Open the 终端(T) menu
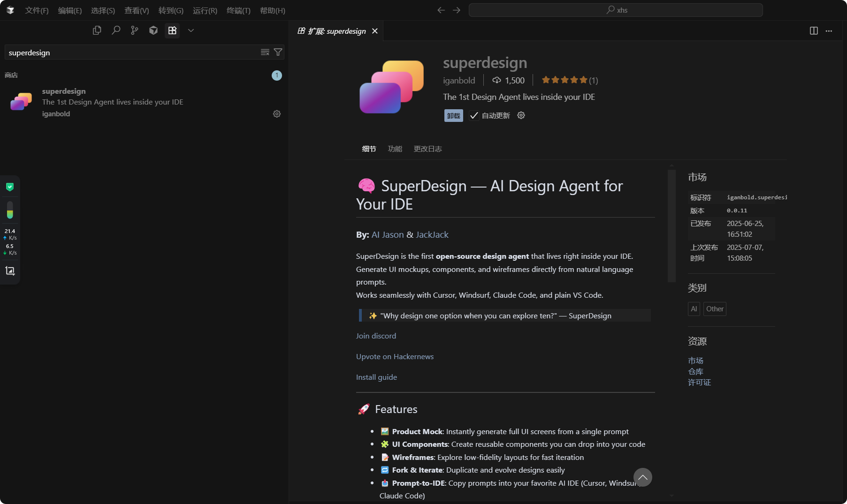The width and height of the screenshot is (847, 504). (238, 10)
